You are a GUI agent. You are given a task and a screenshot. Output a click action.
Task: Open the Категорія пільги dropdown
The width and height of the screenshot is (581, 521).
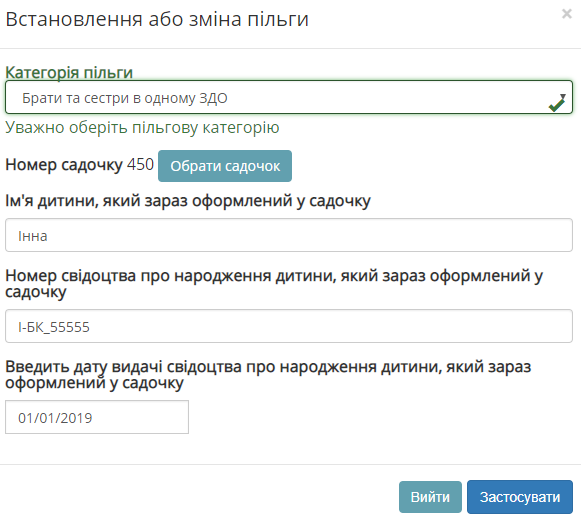point(289,97)
